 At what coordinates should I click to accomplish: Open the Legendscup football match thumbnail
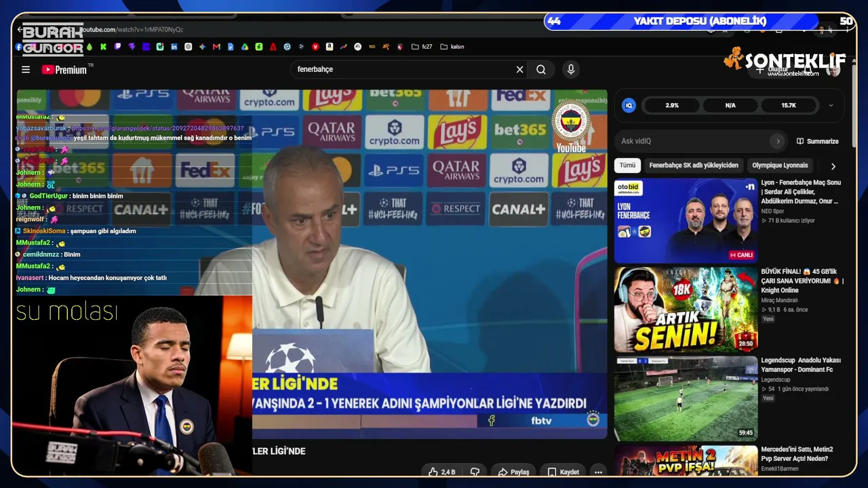686,399
